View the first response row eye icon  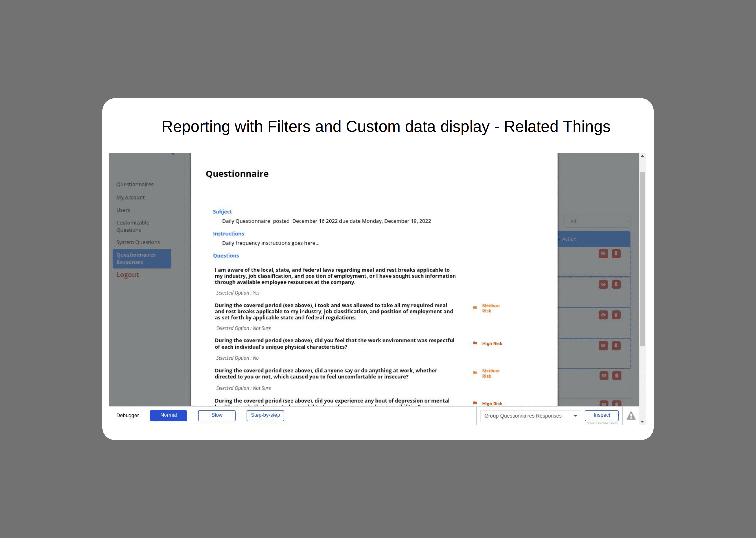coord(603,253)
